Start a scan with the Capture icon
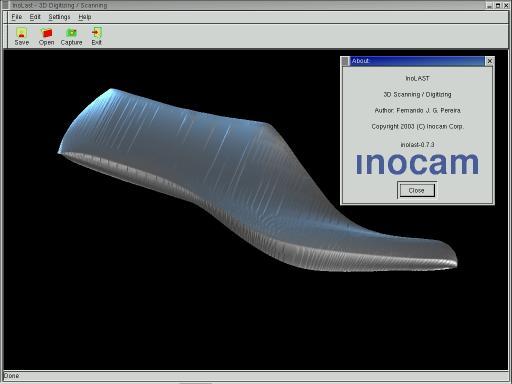Screen dimensions: 512x384 pyautogui.click(x=71, y=36)
